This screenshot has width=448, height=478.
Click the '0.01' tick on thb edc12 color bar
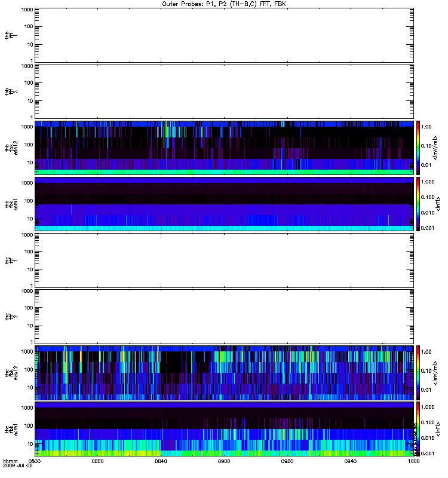[426, 165]
